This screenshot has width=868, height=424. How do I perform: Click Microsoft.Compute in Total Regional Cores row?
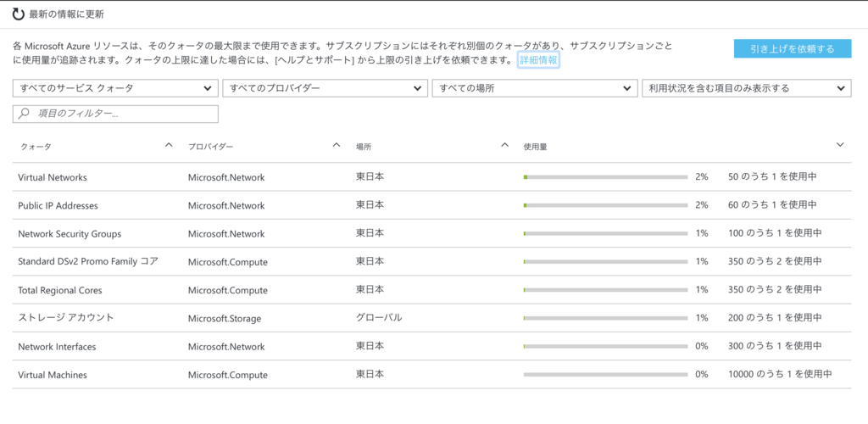pos(228,290)
